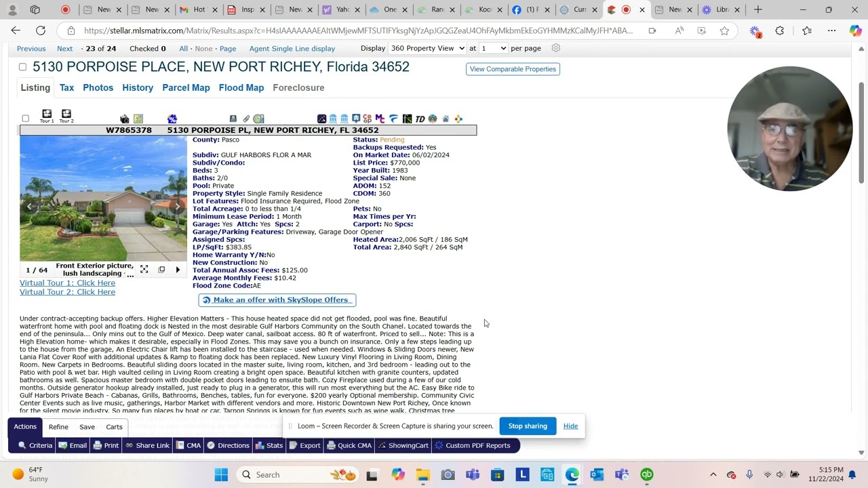Open the Save tab in bottom bar
This screenshot has height=488, width=868.
tap(87, 427)
